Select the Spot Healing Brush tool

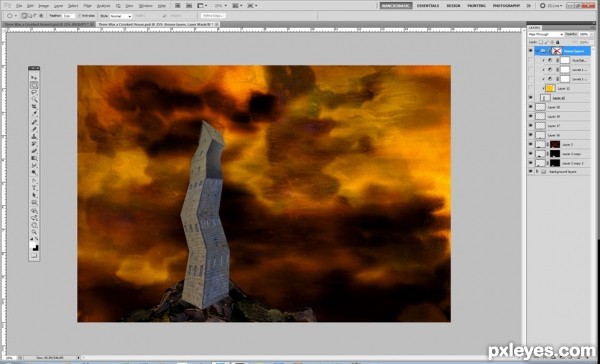point(34,122)
